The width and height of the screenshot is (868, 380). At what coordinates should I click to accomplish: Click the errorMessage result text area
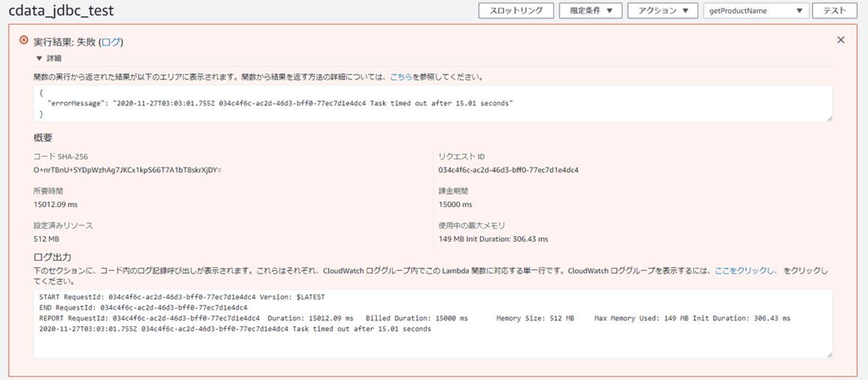(x=433, y=104)
